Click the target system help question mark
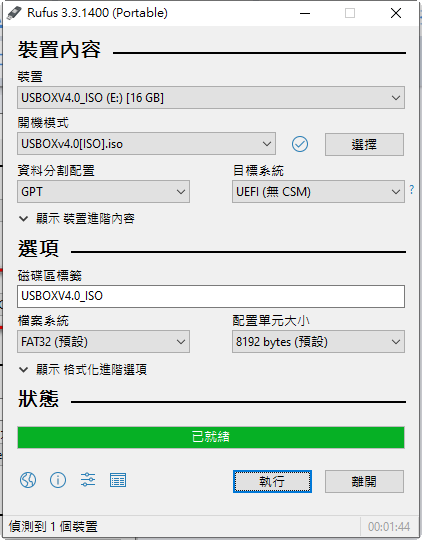422x540 pixels. click(x=411, y=189)
